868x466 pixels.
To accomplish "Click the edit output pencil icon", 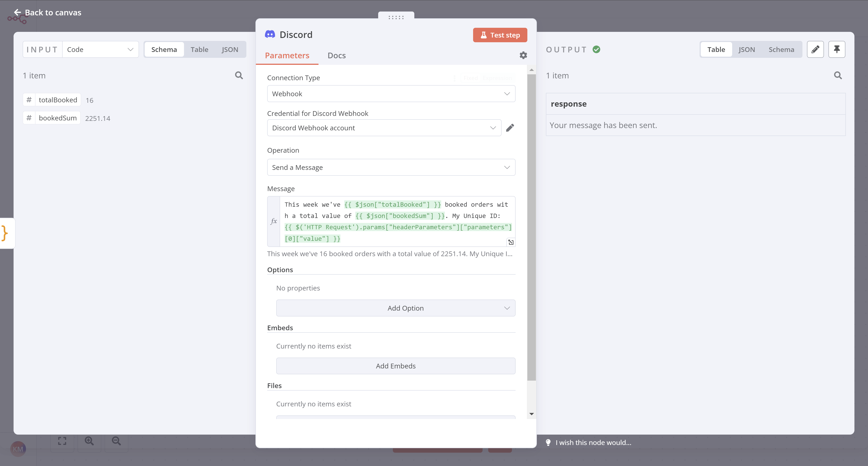I will (x=816, y=49).
